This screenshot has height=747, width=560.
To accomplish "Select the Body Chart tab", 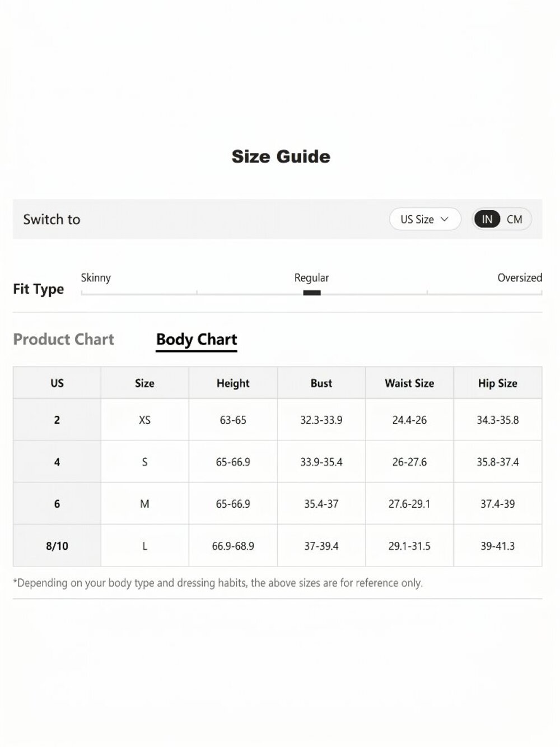I will 197,340.
